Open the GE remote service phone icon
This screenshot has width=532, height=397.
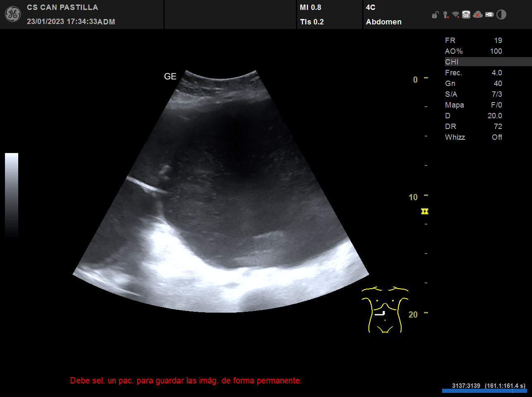pos(466,15)
